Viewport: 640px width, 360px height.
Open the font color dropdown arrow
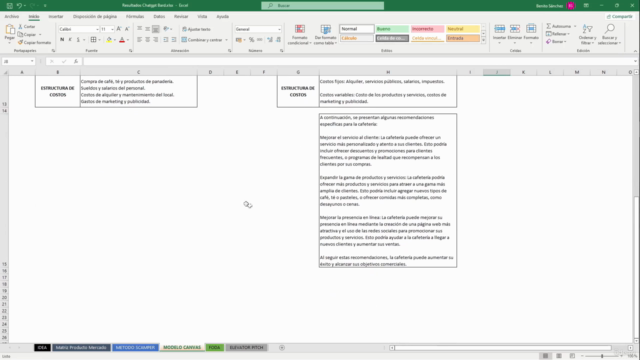pos(128,40)
